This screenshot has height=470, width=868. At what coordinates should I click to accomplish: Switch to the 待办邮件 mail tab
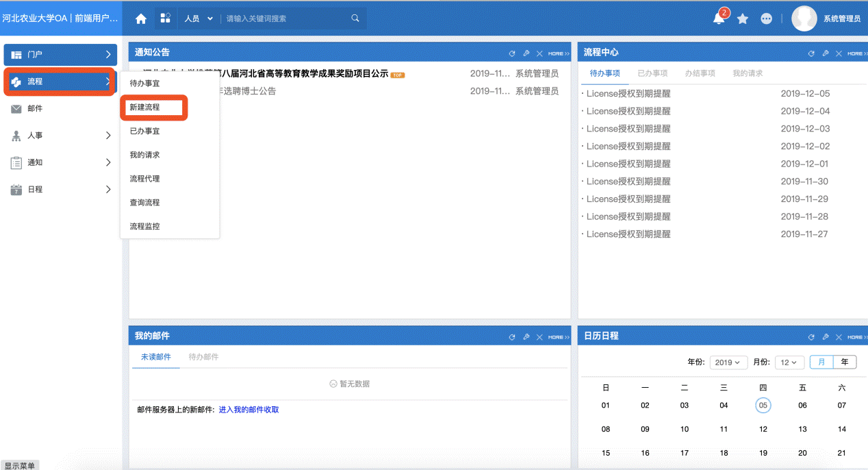click(x=203, y=356)
